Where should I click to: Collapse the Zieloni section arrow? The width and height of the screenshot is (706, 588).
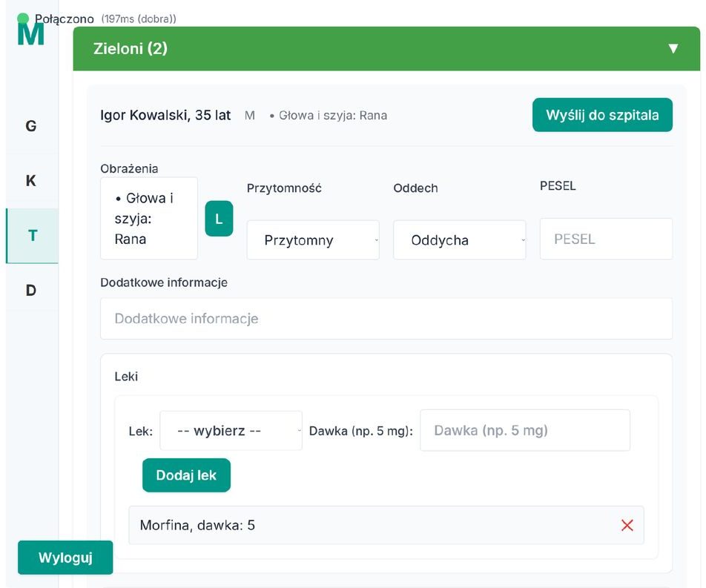[x=673, y=48]
